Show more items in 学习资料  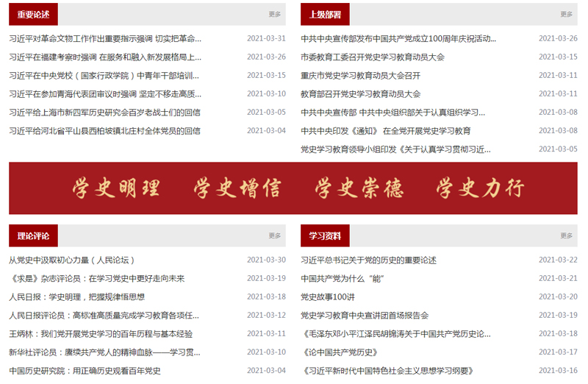pos(567,236)
